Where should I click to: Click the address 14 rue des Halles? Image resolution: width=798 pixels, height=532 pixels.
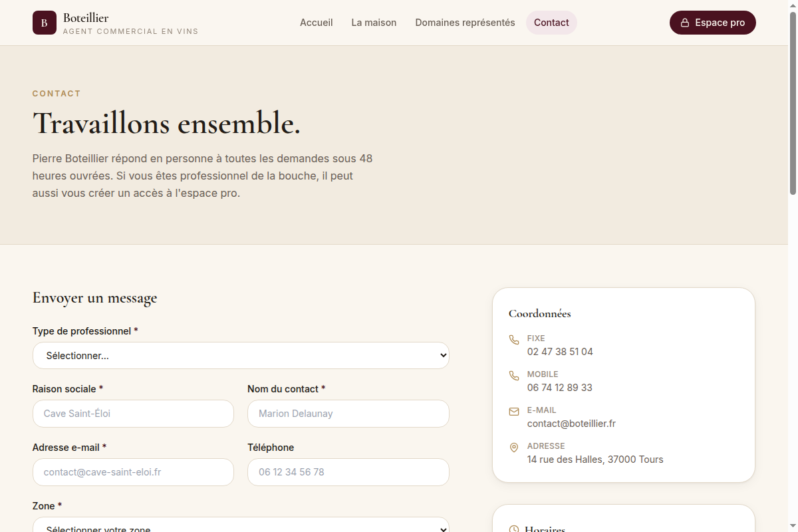click(595, 460)
